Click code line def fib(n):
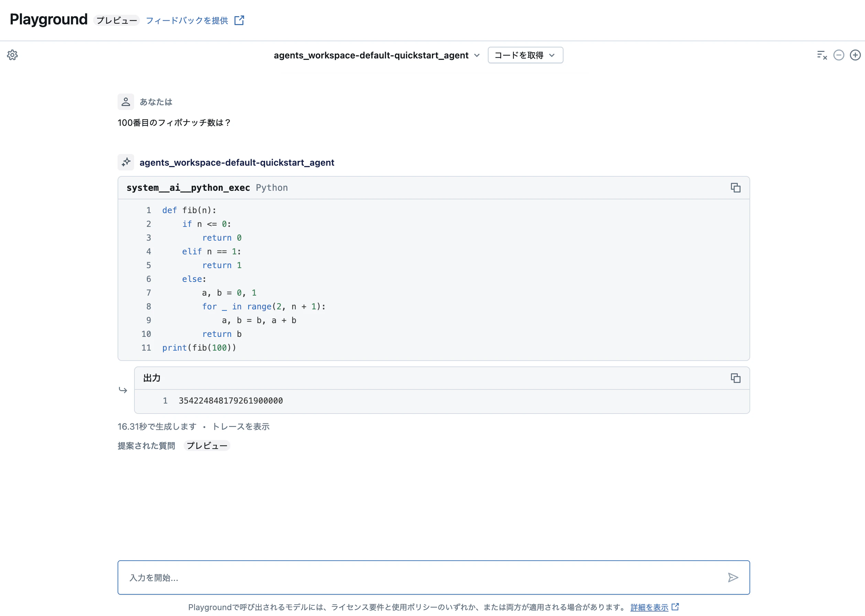Screen dimensions: 865x616 [189, 210]
